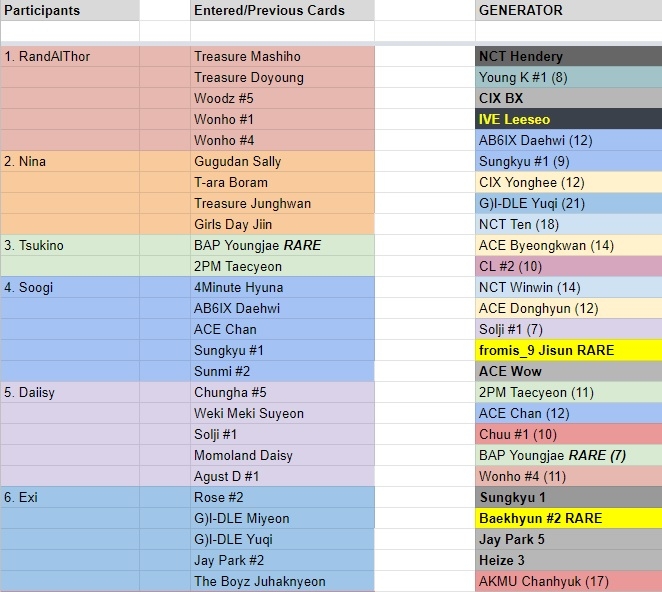Image resolution: width=662 pixels, height=592 pixels.
Task: Select the 'BAP Youngjae RARE' entered card cell
Action: coord(282,245)
